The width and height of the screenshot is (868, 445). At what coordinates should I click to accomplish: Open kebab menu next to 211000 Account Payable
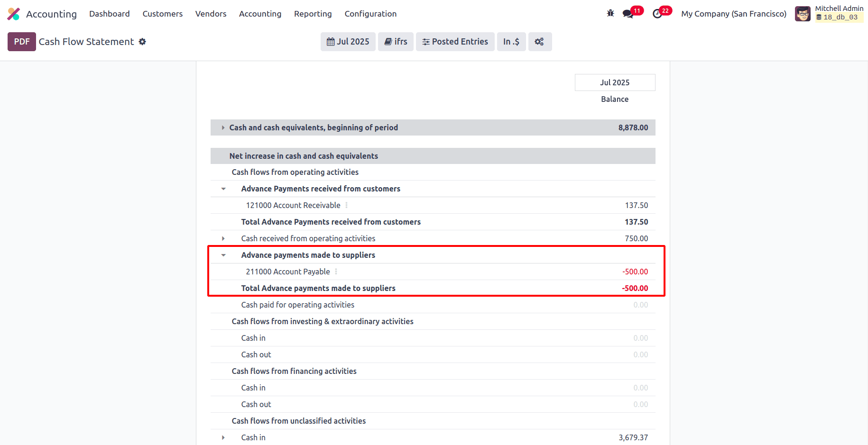(x=336, y=272)
